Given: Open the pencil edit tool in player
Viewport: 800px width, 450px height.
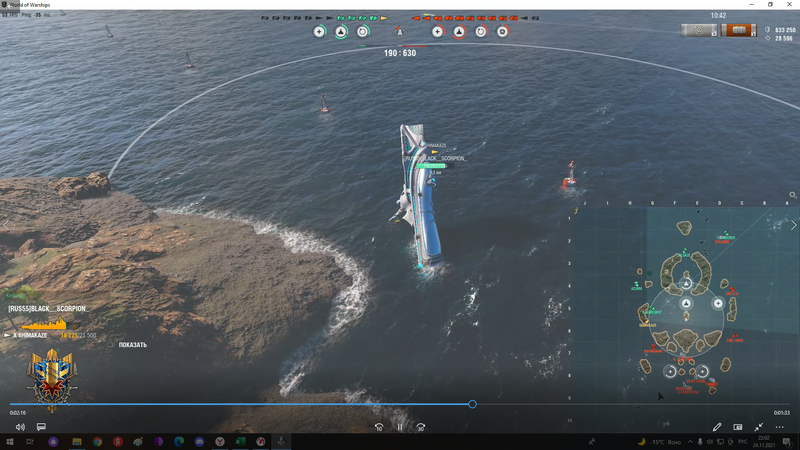Looking at the screenshot, I should 717,427.
